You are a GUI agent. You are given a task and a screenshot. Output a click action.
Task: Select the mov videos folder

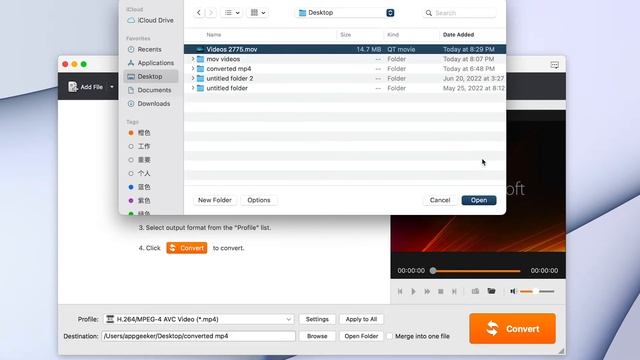click(x=345, y=59)
